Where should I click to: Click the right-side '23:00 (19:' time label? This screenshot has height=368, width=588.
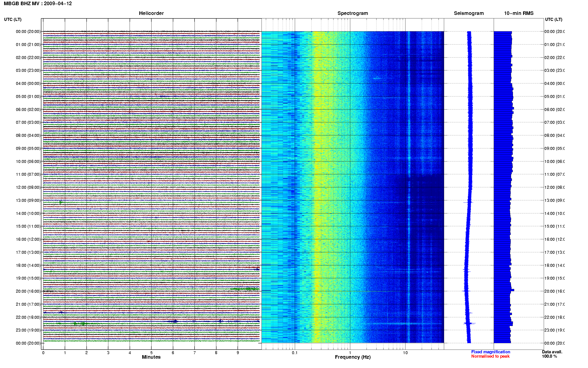point(555,330)
